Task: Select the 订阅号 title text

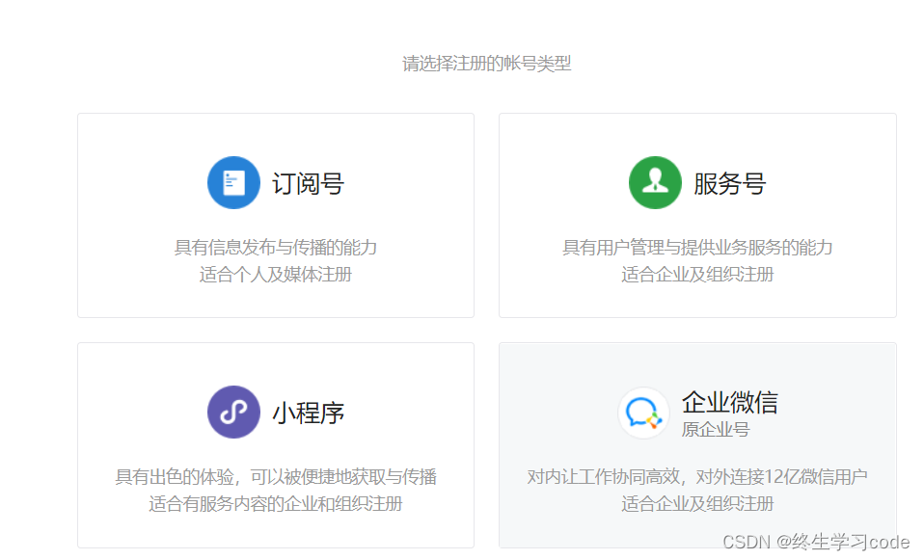Action: coord(309,184)
